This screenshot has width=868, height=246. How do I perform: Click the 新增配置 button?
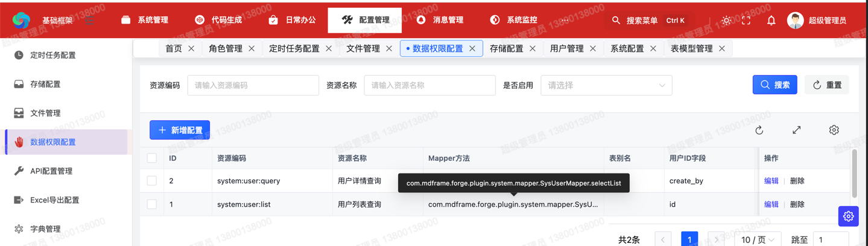pyautogui.click(x=180, y=130)
